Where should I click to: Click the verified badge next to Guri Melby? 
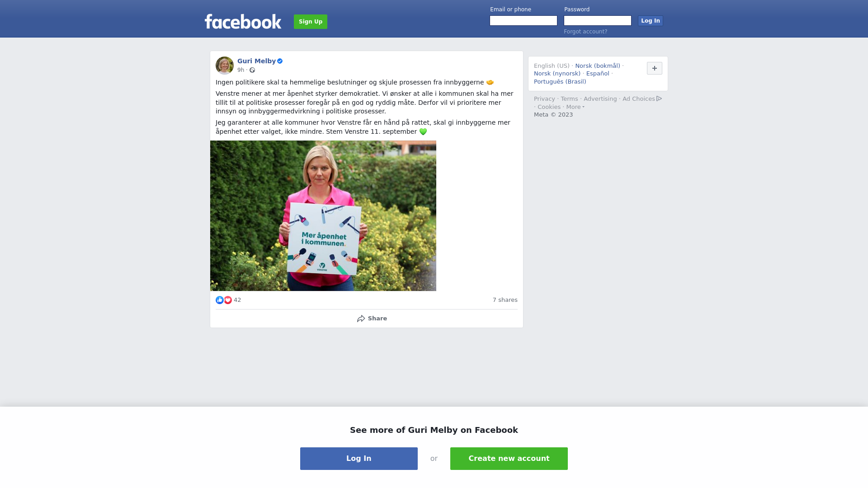[280, 61]
